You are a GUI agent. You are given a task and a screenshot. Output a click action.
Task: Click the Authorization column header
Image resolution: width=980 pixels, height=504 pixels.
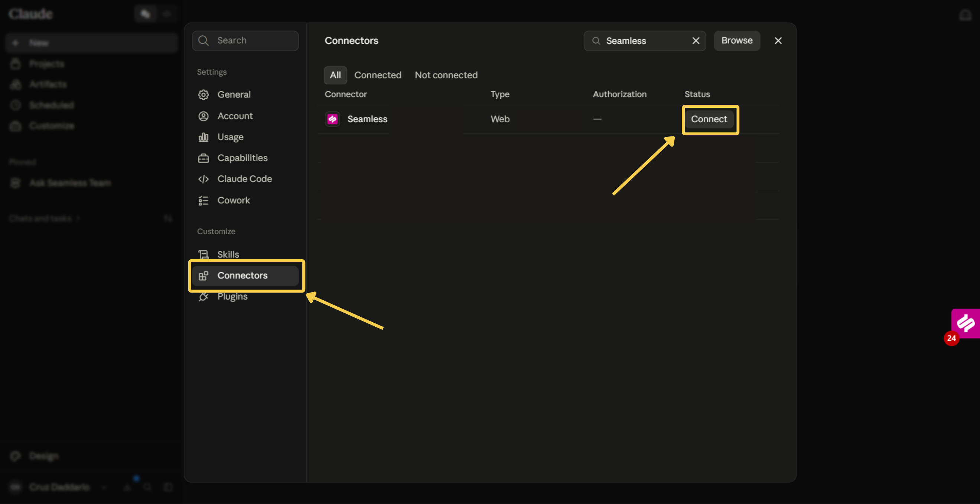pos(619,94)
